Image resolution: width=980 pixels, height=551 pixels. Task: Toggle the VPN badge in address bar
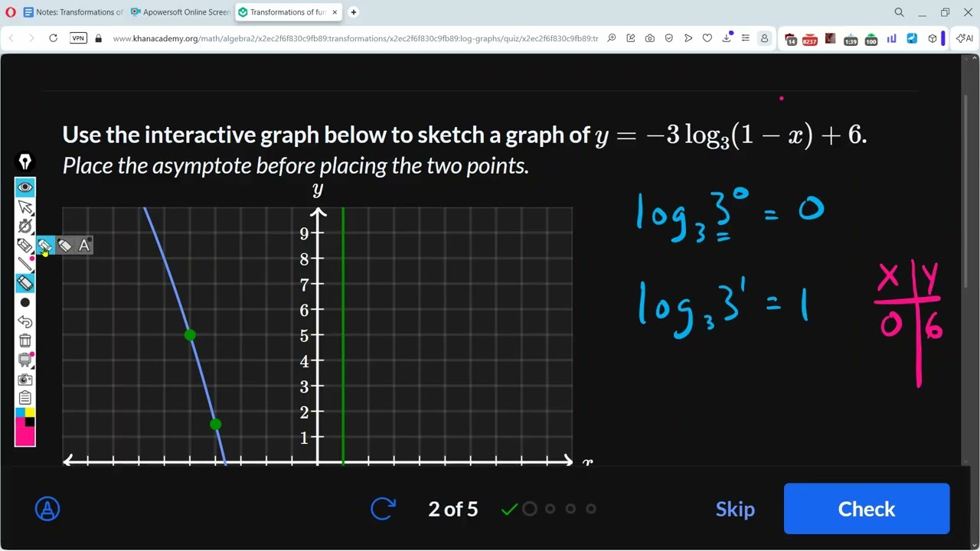(x=78, y=38)
